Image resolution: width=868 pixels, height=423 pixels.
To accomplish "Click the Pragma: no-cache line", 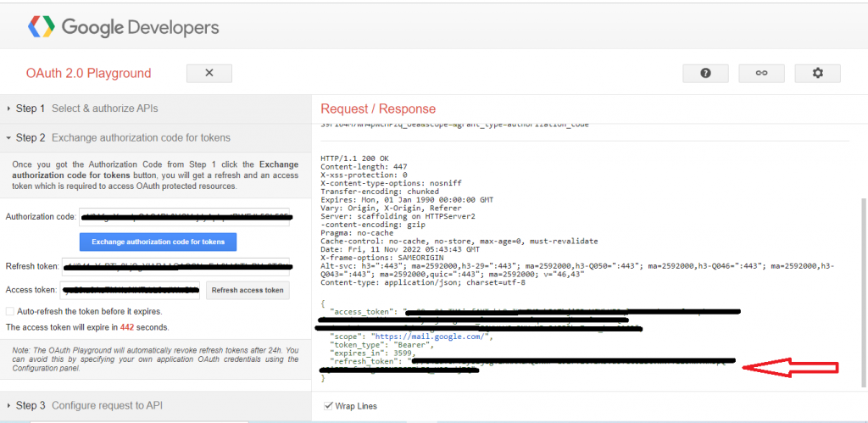I will (357, 233).
